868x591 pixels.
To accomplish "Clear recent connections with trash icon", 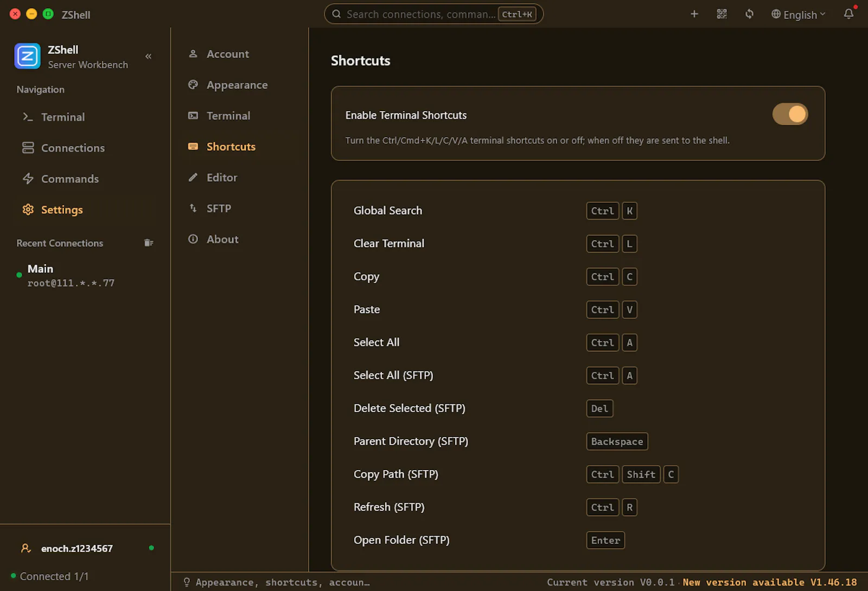I will tap(149, 243).
